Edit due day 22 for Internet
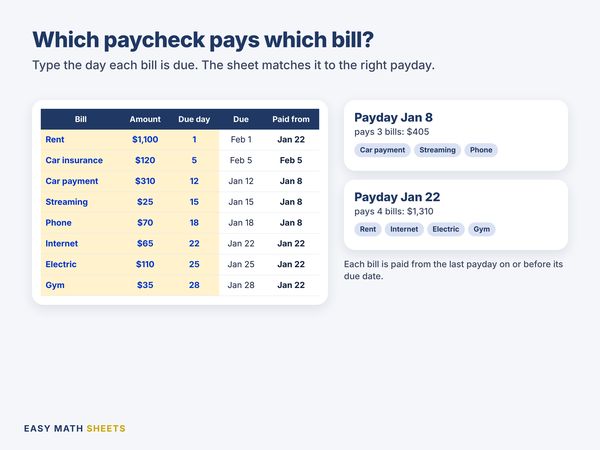This screenshot has height=450, width=600. [x=194, y=243]
